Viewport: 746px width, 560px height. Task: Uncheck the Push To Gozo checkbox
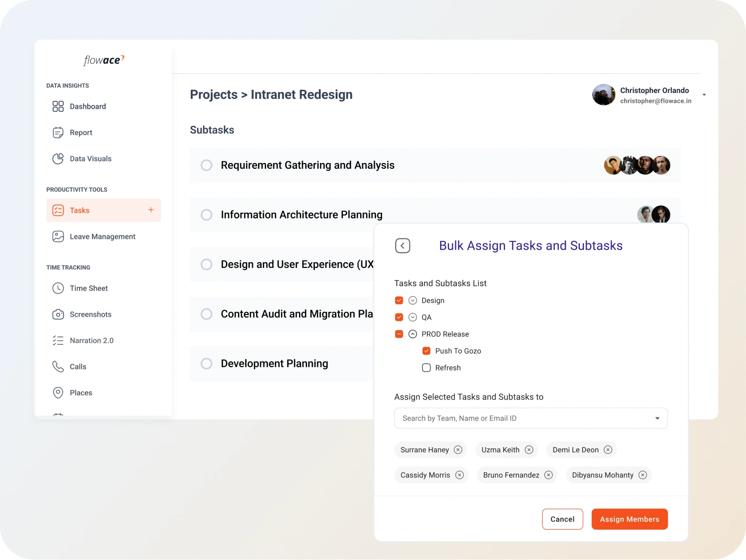tap(427, 351)
